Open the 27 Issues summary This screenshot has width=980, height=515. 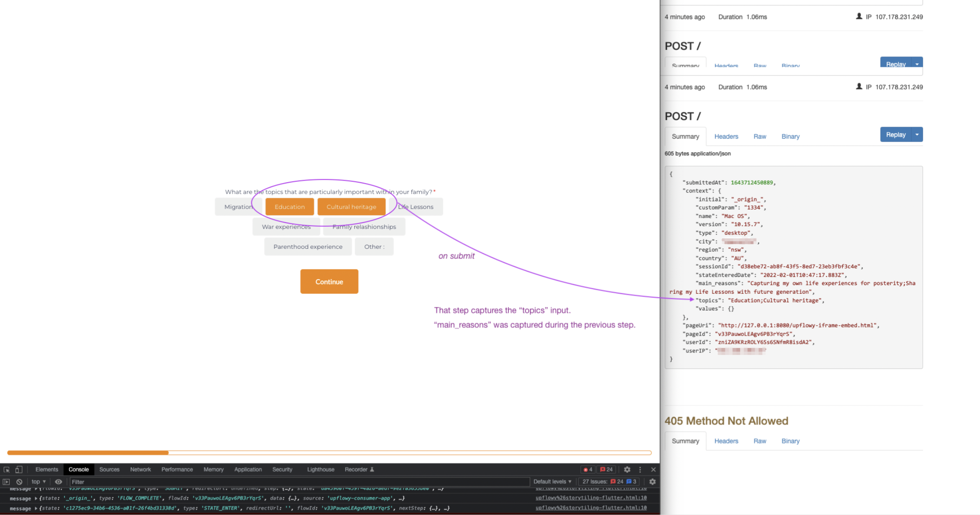[609, 482]
